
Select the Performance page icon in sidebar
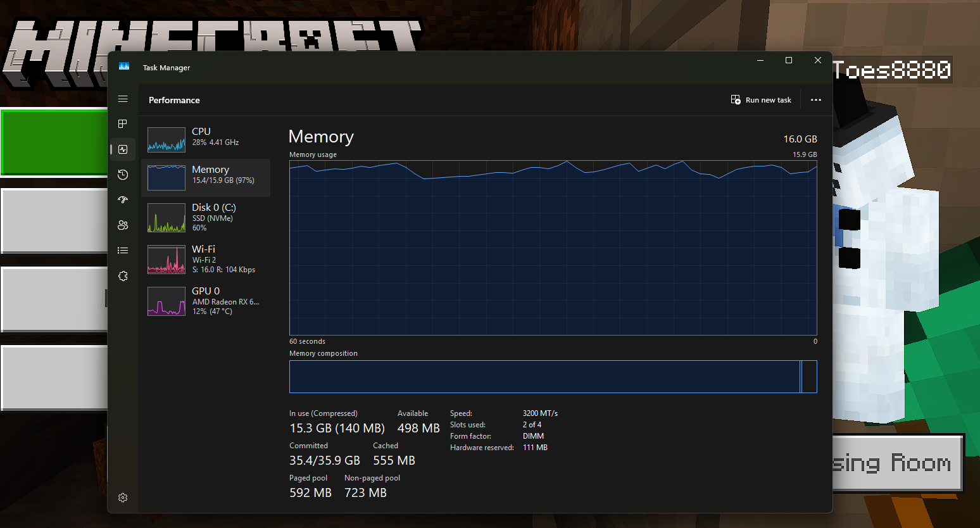pos(123,149)
